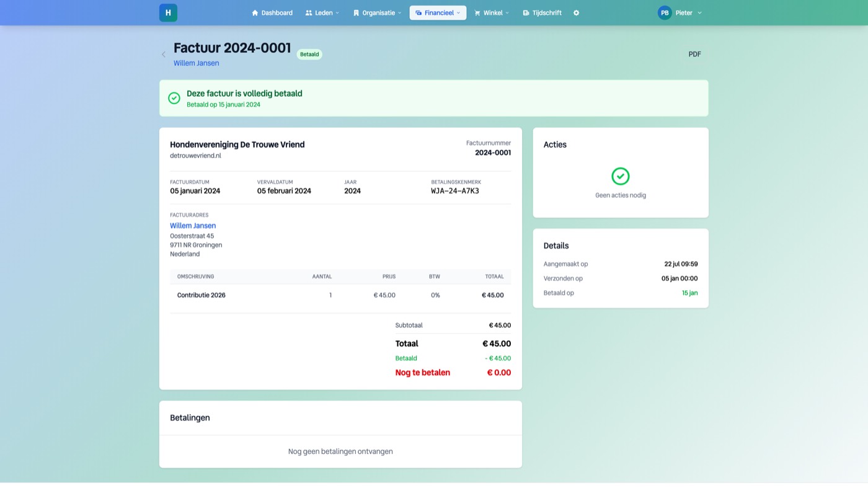Click 'Geen acties nodig' text
Screen dimensions: 868x488
click(621, 195)
